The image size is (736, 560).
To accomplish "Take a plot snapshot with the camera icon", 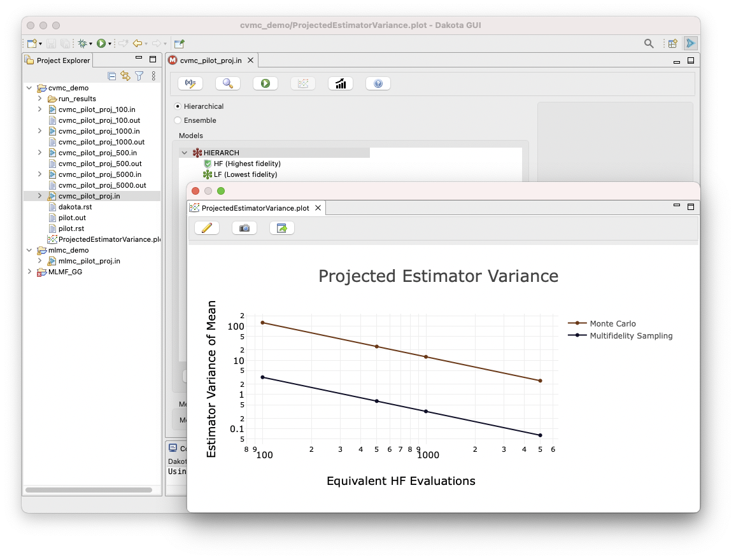I will click(x=244, y=228).
